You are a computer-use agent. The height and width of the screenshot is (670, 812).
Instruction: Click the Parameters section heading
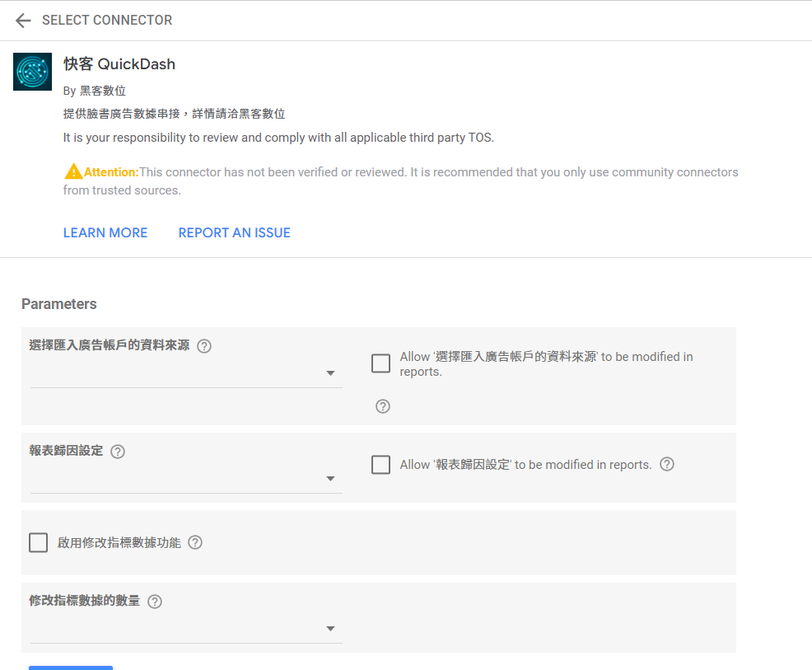(59, 303)
